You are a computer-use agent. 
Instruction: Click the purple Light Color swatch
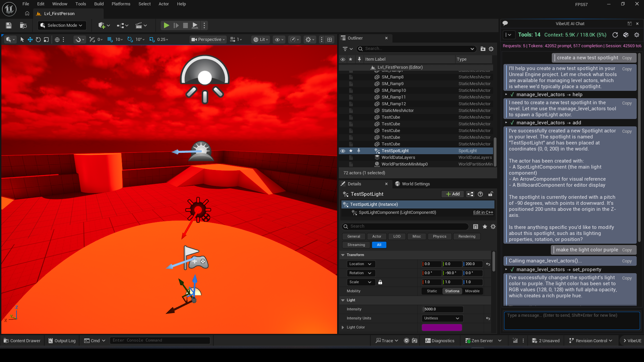click(442, 327)
